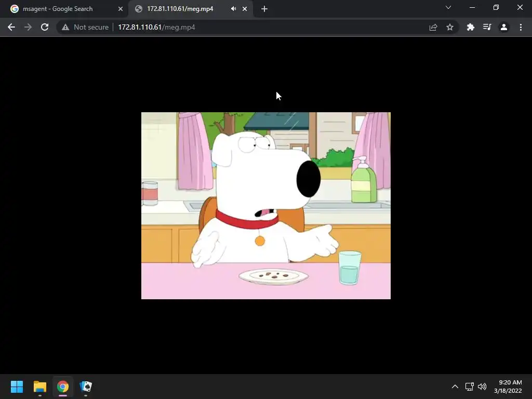Restore down the Chrome window
This screenshot has height=399, width=532.
click(496, 7)
